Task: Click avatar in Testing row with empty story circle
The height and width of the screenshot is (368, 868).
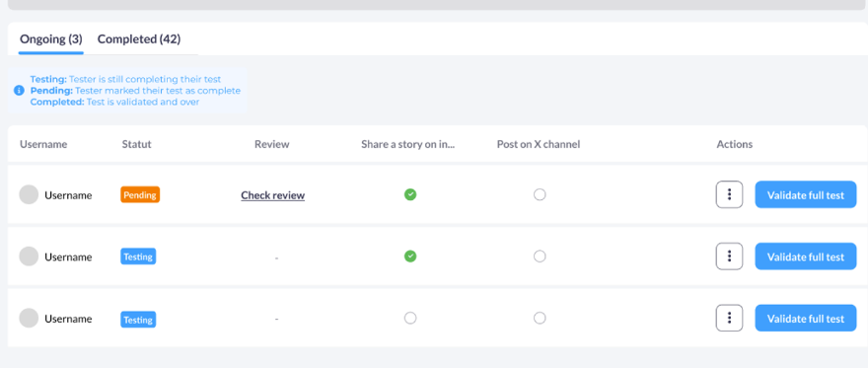Action: pos(29,319)
